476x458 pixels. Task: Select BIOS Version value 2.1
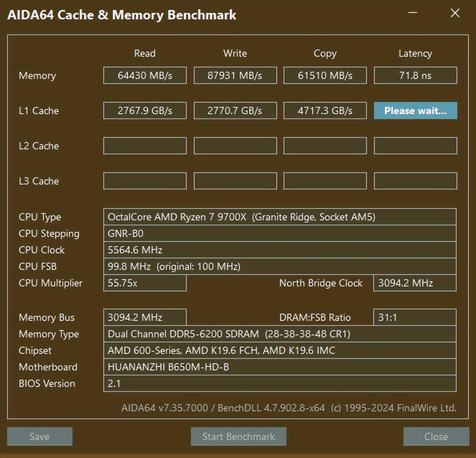tap(279, 384)
